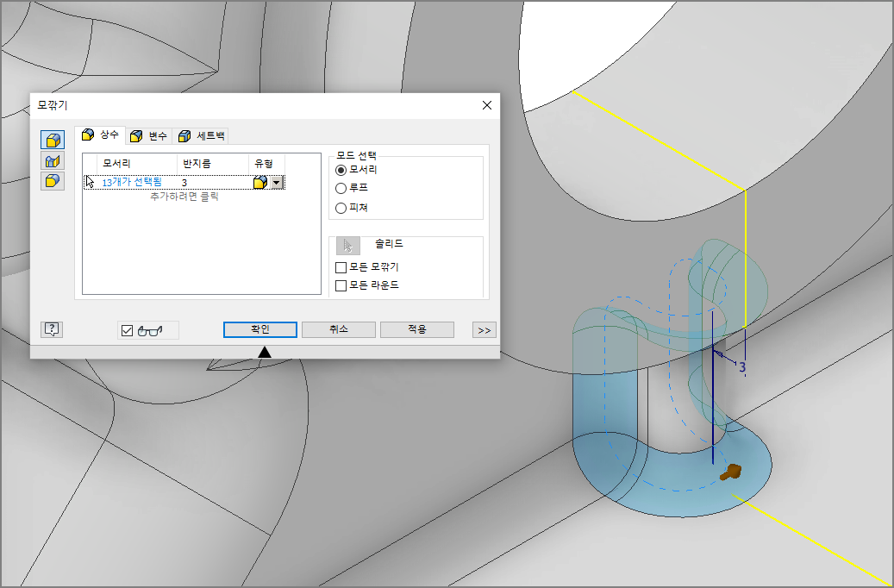894x588 pixels.
Task: Select the face fillet type icon
Action: [53, 161]
